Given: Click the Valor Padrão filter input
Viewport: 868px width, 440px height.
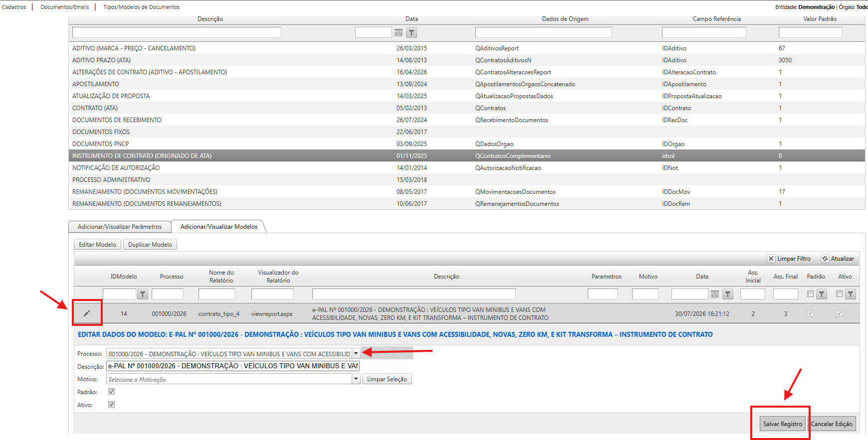Looking at the screenshot, I should pyautogui.click(x=810, y=32).
